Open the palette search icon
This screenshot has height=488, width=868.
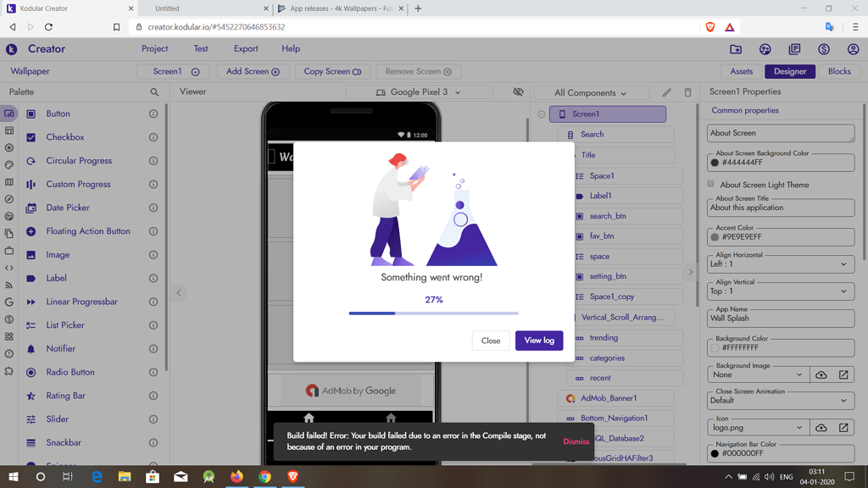point(154,92)
